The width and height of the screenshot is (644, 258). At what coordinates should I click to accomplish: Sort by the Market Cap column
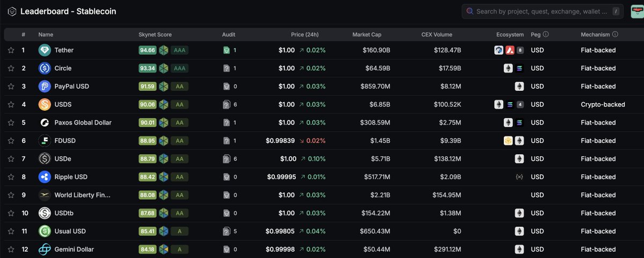367,34
